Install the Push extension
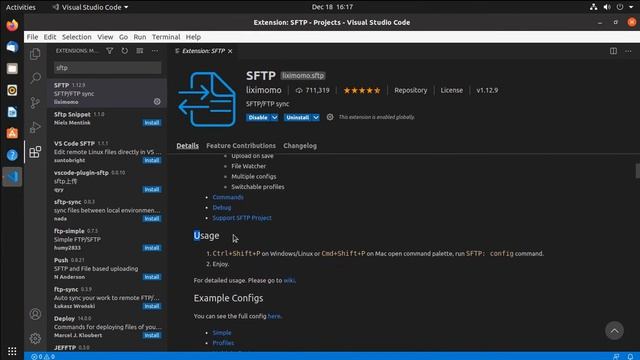The height and width of the screenshot is (360, 640). [x=152, y=277]
